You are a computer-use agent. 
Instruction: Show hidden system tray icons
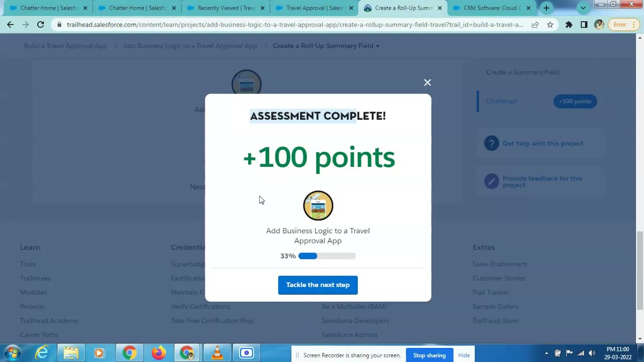(x=546, y=353)
